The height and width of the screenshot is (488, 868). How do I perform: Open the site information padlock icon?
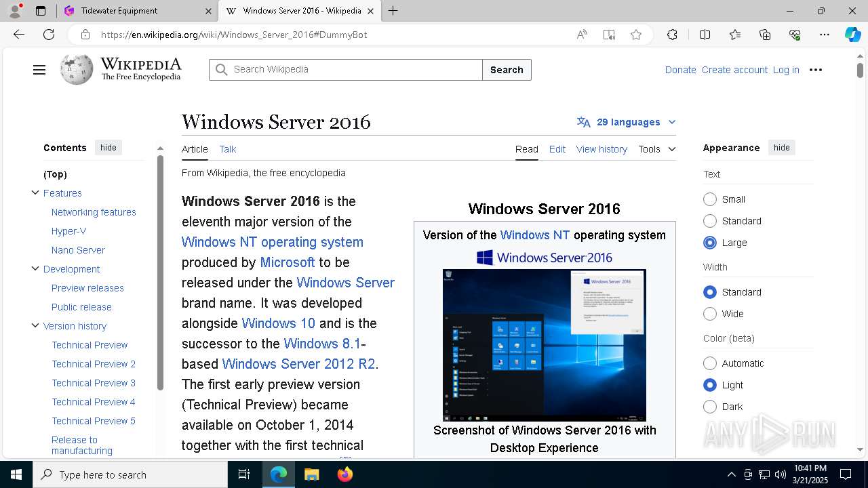pos(85,35)
